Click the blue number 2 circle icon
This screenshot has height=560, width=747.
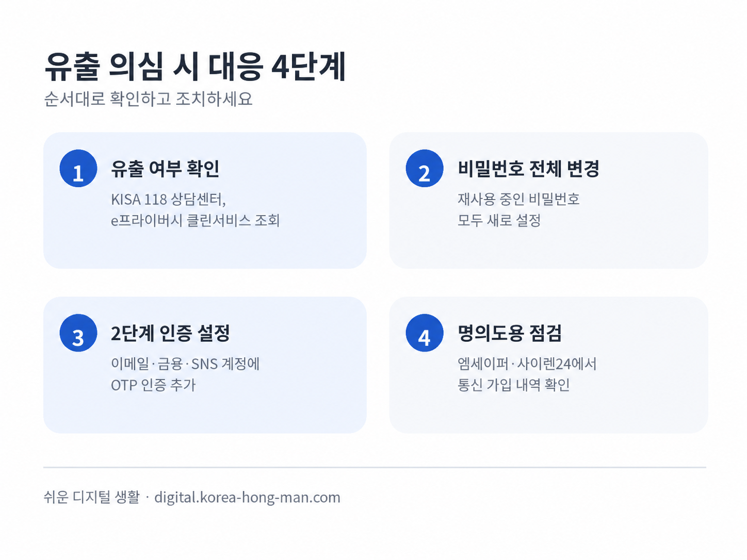tap(425, 169)
